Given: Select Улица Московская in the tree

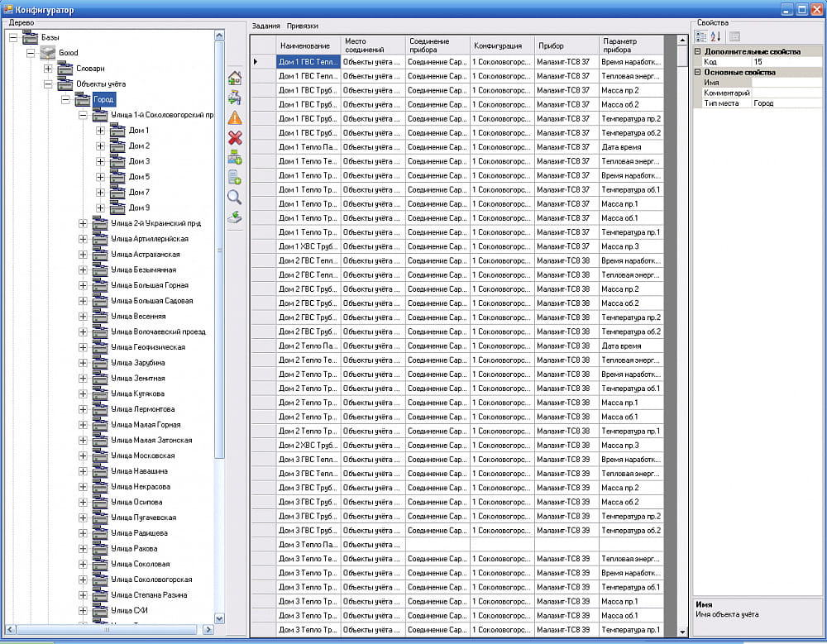Looking at the screenshot, I should click(x=142, y=456).
